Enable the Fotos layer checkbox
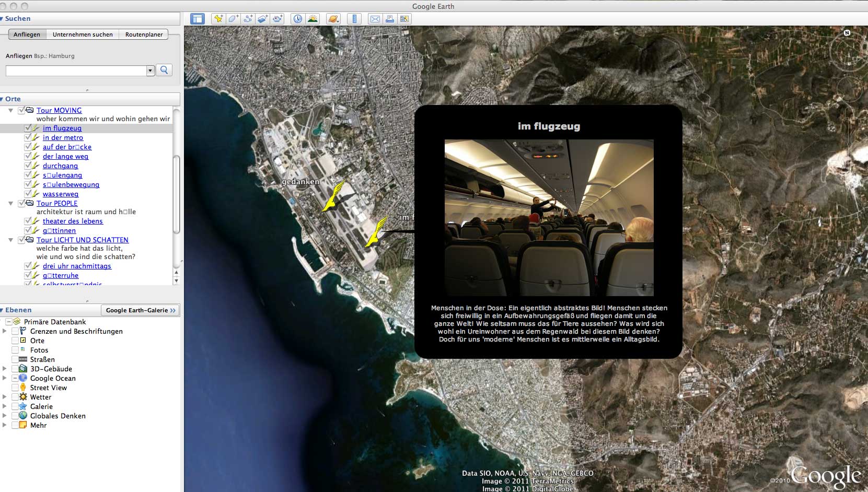This screenshot has width=868, height=492. 15,350
